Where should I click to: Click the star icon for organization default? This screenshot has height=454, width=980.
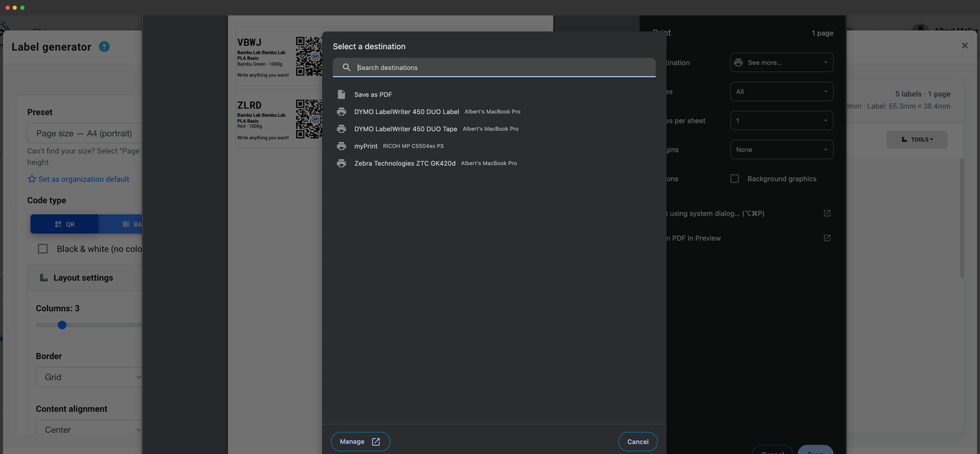(31, 179)
